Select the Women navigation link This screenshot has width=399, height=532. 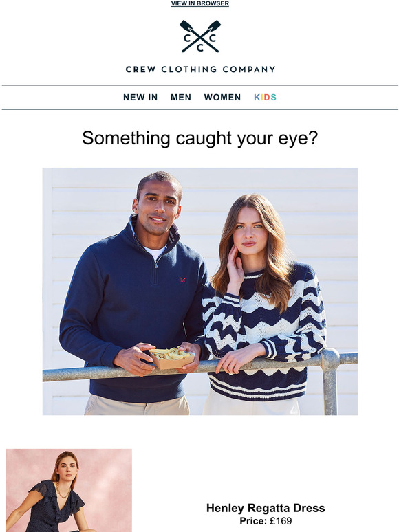222,98
